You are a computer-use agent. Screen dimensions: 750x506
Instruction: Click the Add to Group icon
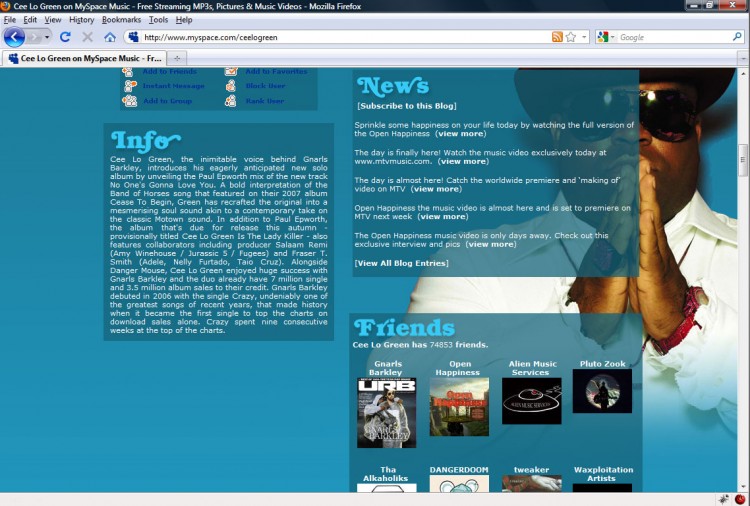[x=130, y=101]
